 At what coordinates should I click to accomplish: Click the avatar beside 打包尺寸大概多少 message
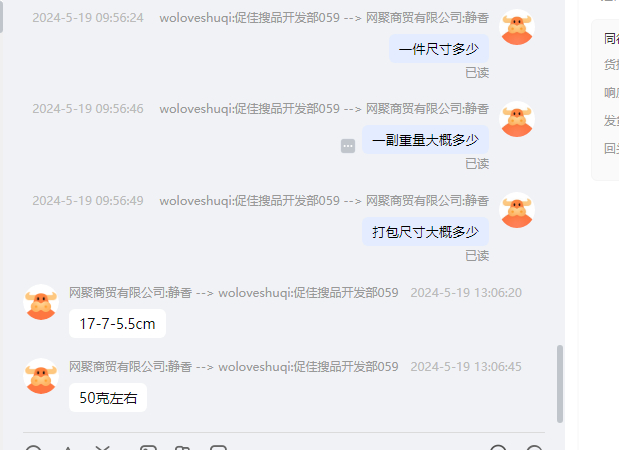(x=517, y=210)
